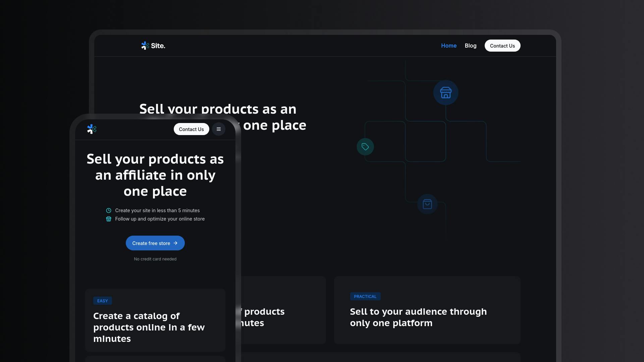Click the mobile hero headline text
644x362 pixels.
point(155,175)
